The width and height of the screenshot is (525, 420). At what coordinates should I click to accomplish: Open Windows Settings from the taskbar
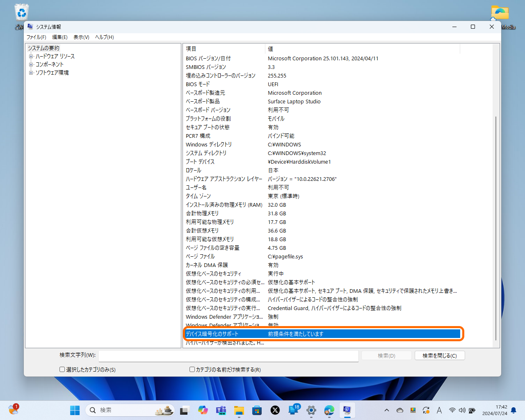[311, 410]
